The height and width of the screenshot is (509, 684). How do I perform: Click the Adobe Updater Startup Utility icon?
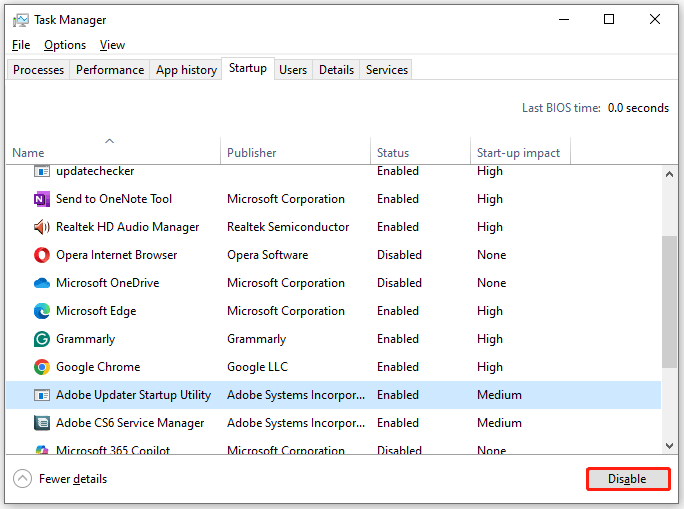tap(42, 395)
